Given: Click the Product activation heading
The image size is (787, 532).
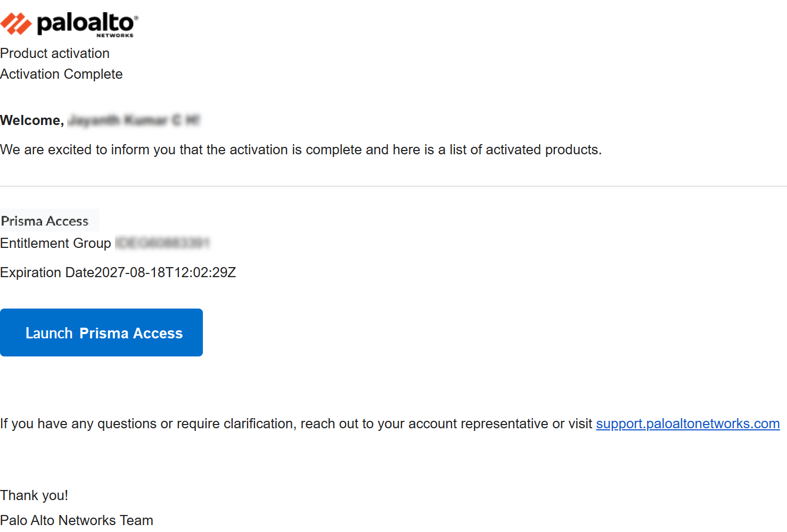Looking at the screenshot, I should [55, 53].
